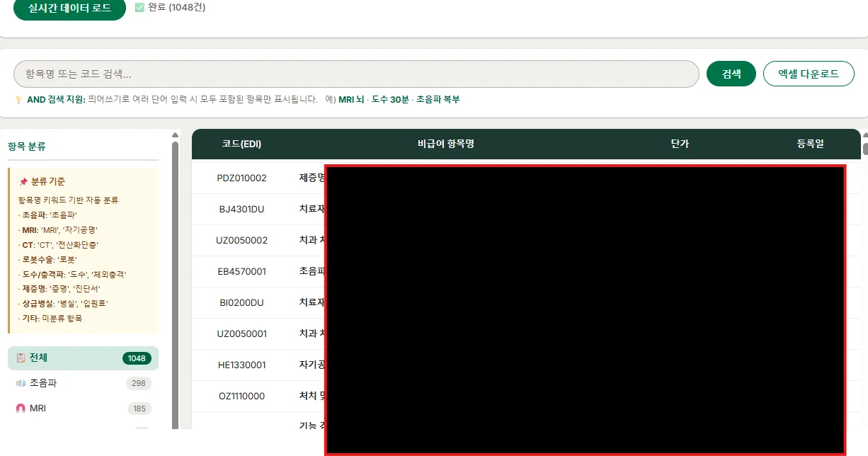Click the pin icon beside 분류 기준
This screenshot has height=456, width=868.
(x=23, y=182)
